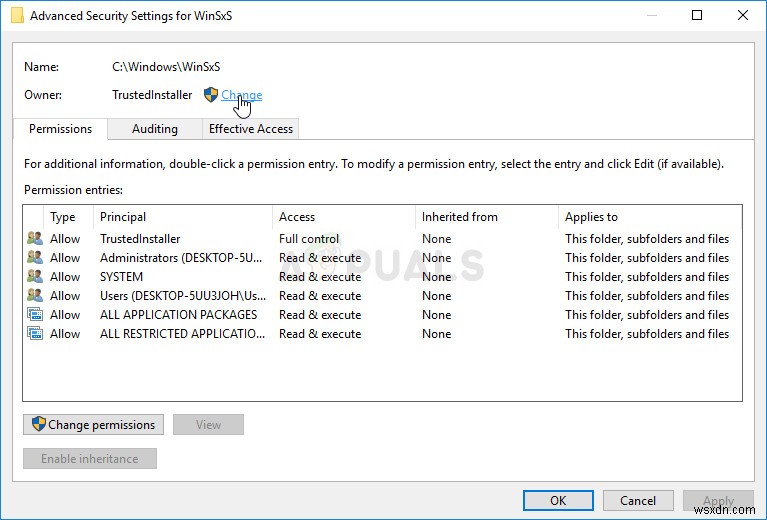
Task: Click None in the Users row
Action: 436,295
